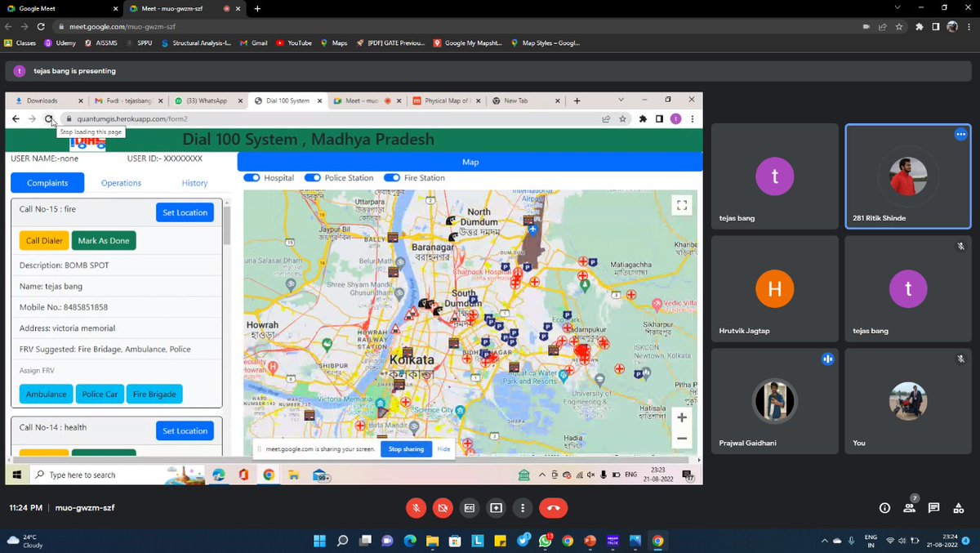980x553 pixels.
Task: Select the Hrutvik Jagtap participant tile
Action: tap(774, 288)
